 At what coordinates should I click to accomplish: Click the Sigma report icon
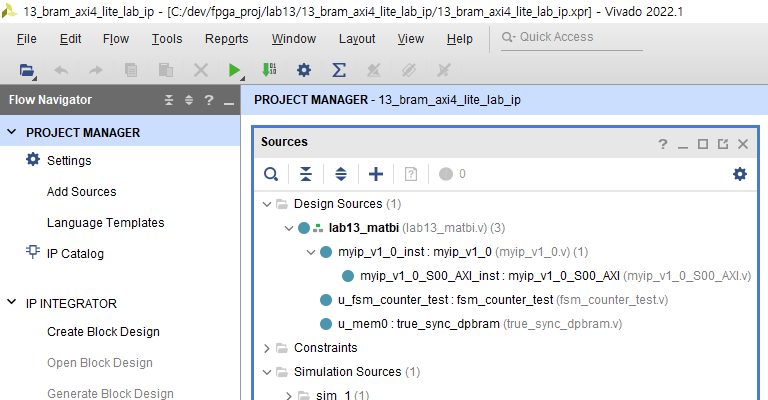click(x=339, y=71)
